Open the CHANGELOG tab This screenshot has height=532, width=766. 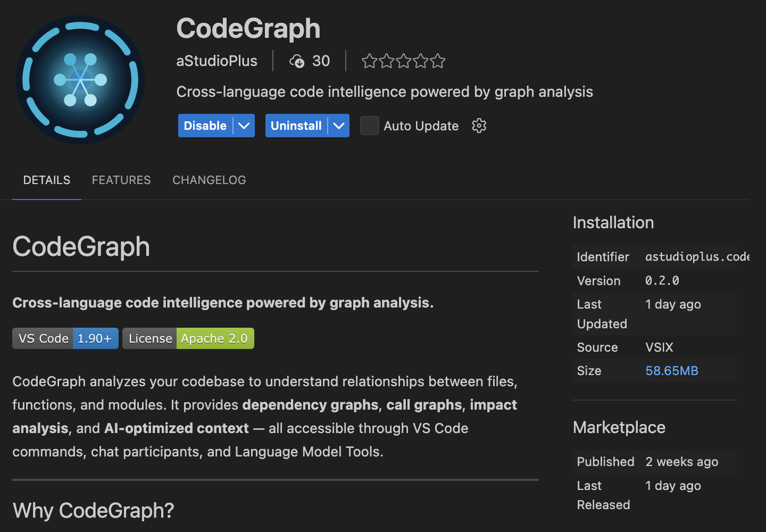pos(209,180)
